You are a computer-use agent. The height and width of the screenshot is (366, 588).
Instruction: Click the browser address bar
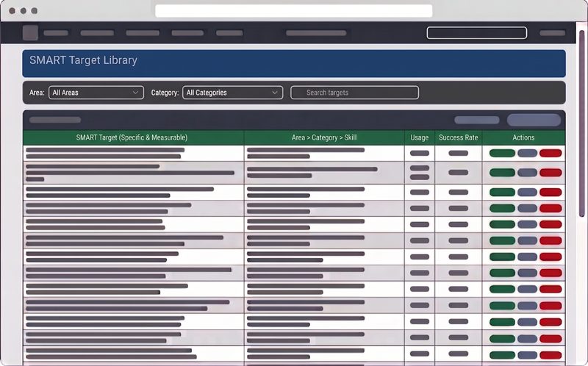(293, 10)
